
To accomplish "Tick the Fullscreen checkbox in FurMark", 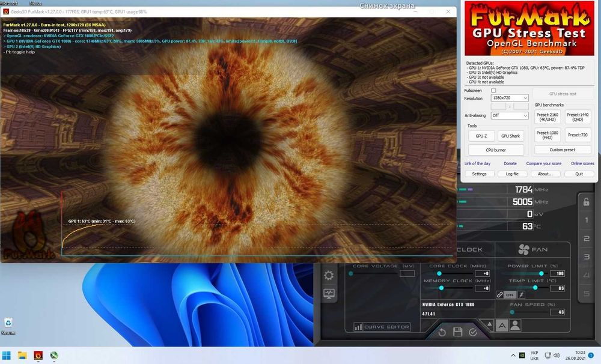I will [493, 91].
